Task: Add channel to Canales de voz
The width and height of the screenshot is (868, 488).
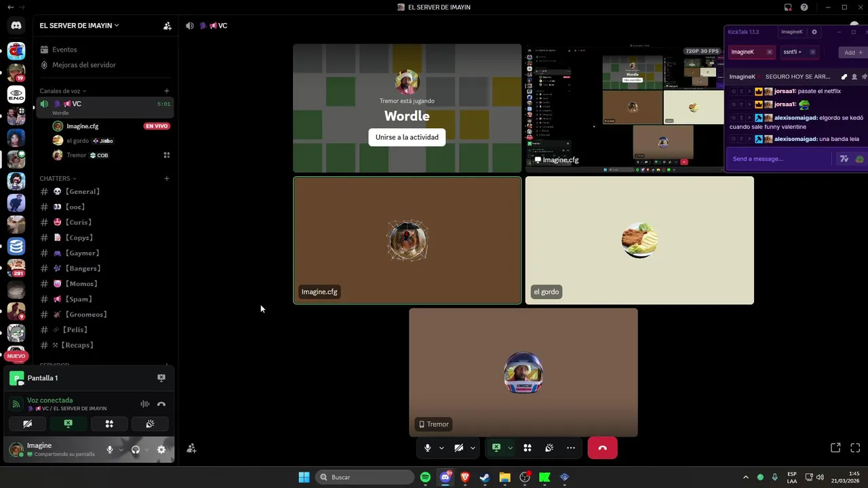Action: click(x=167, y=91)
